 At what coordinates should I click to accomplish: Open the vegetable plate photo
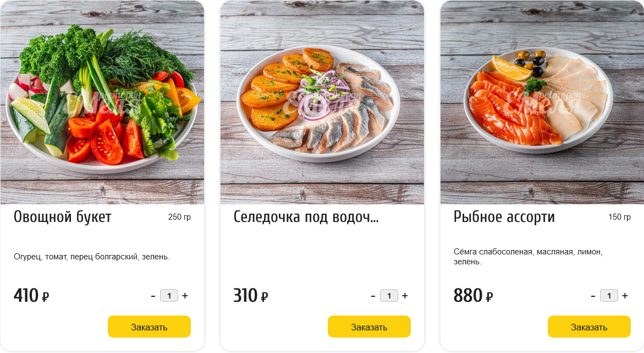pos(102,102)
